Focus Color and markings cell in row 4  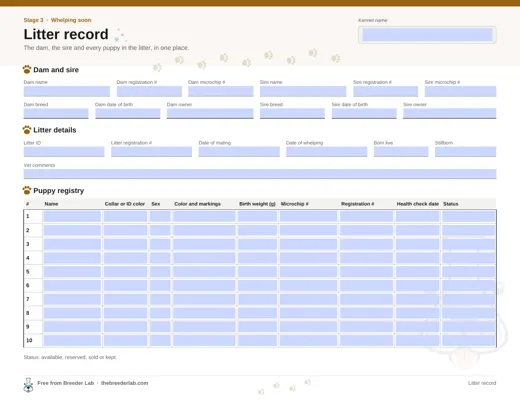click(204, 258)
